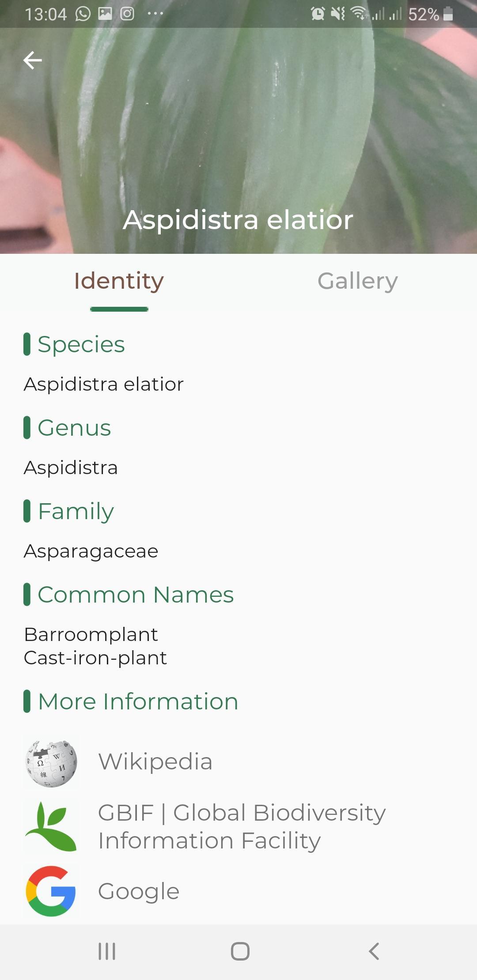Screen dimensions: 477x980
Task: Tap the Android home button
Action: (240, 951)
